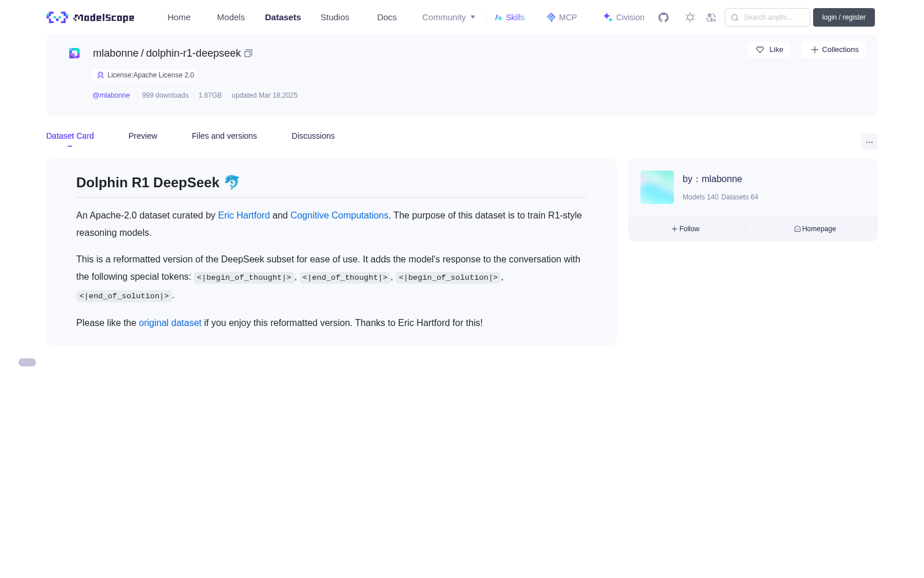Screen dimensions: 924x578
Task: Click the dolphin-r1-deepseek dataset name
Action: [x=193, y=53]
